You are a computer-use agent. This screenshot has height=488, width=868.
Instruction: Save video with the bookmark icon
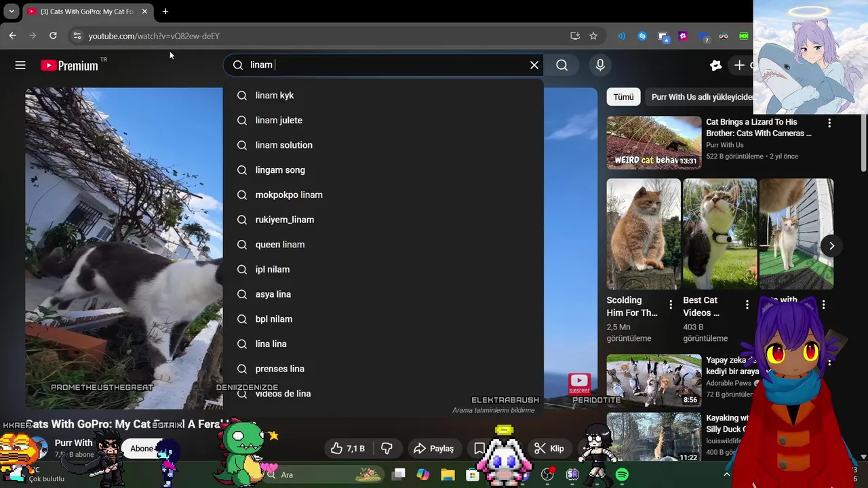click(479, 449)
